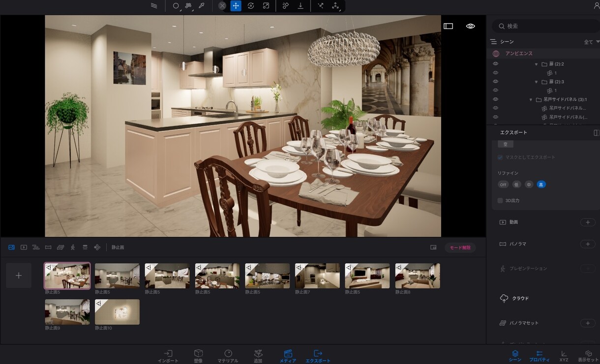The height and width of the screenshot is (364, 600).
Task: Toggle visibility of 扉 (2):2
Action: point(495,64)
